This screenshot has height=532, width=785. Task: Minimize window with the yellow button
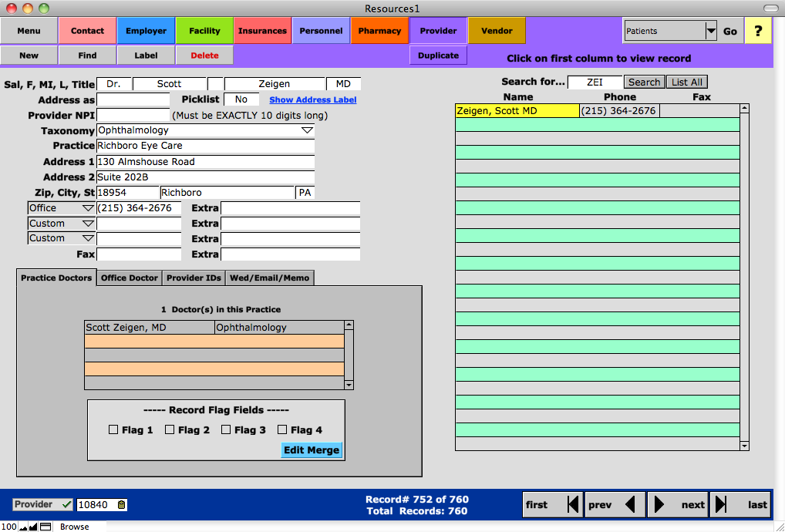click(x=28, y=8)
